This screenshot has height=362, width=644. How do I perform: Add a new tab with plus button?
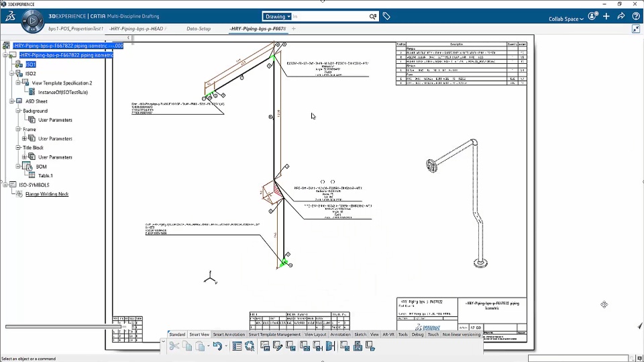[293, 29]
